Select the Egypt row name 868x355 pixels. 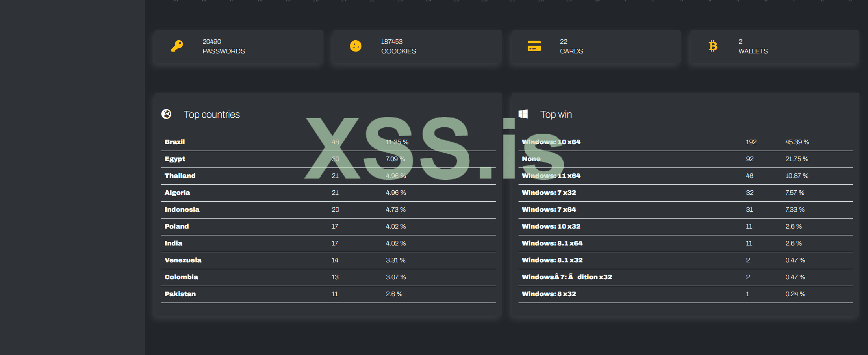tap(175, 159)
